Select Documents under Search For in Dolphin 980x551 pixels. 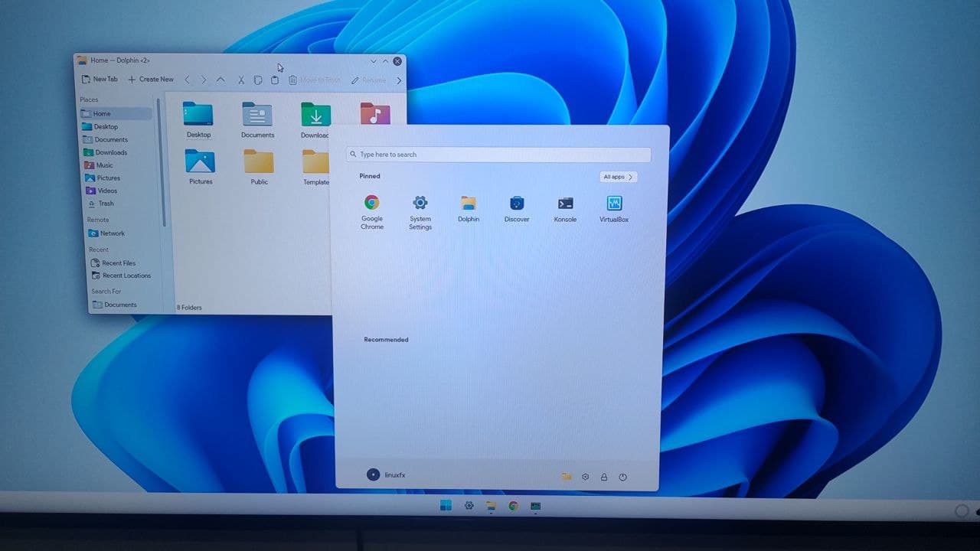click(x=116, y=305)
